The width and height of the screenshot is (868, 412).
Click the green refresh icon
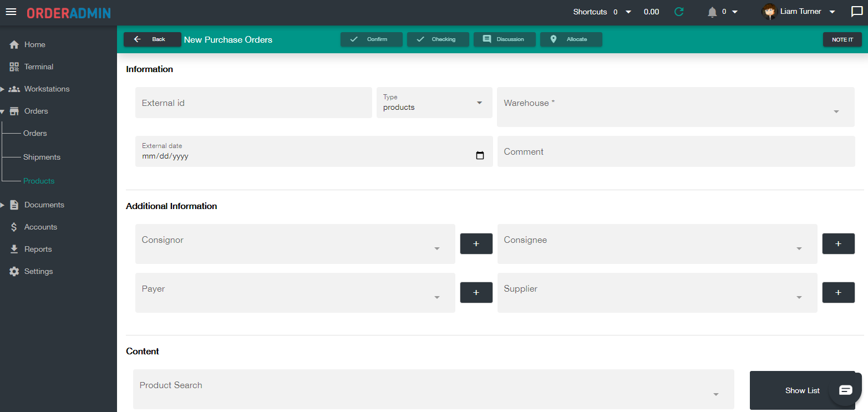(x=679, y=12)
